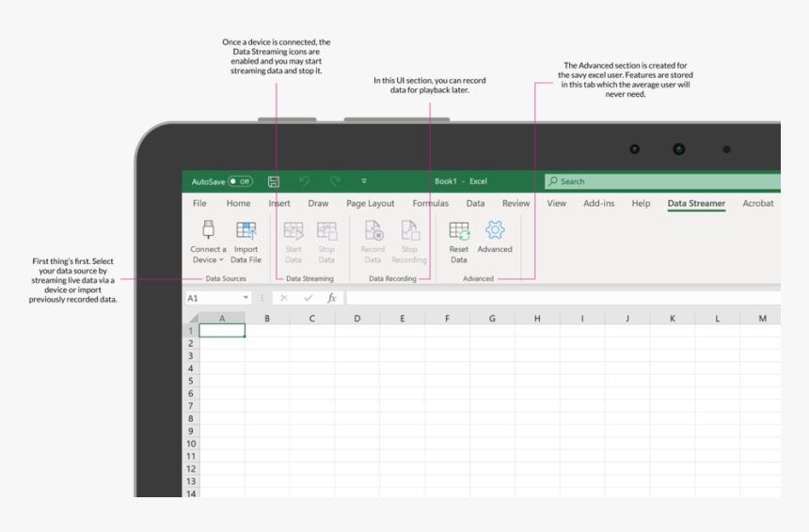Click the Save floppy disk icon

274,181
